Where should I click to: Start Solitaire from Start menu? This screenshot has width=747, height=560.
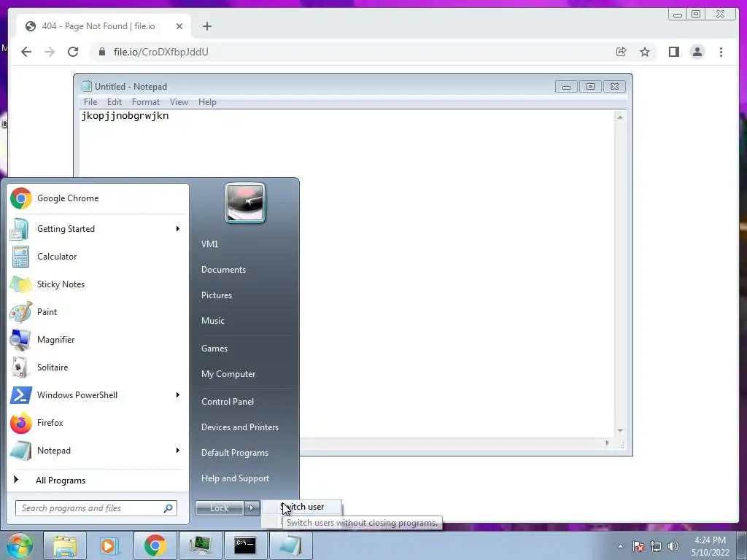pyautogui.click(x=97, y=367)
